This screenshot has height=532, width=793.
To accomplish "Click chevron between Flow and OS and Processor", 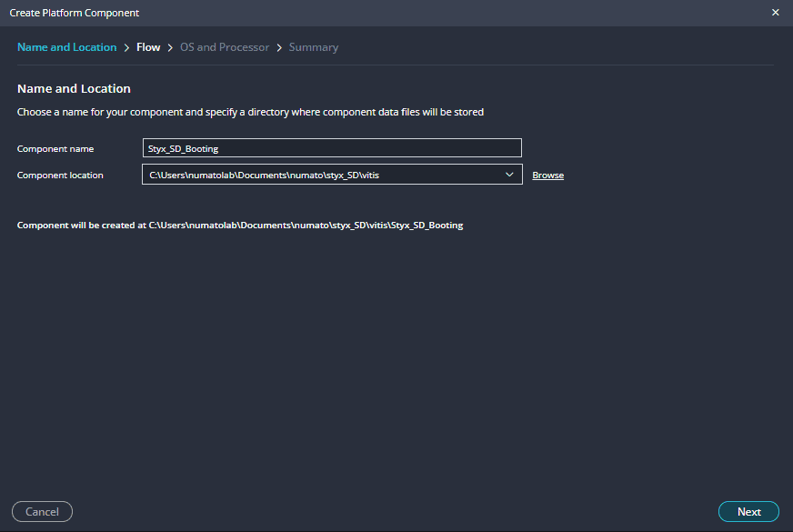I will pos(170,47).
